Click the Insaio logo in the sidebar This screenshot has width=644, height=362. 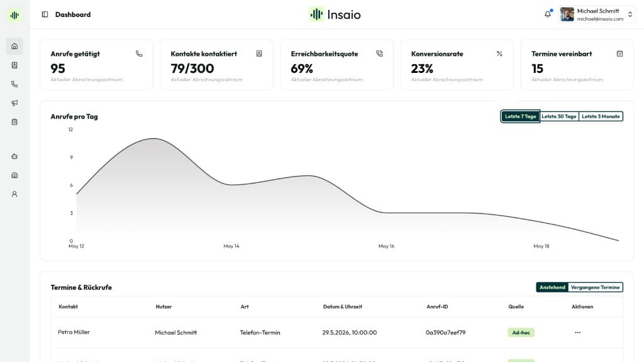pos(14,15)
